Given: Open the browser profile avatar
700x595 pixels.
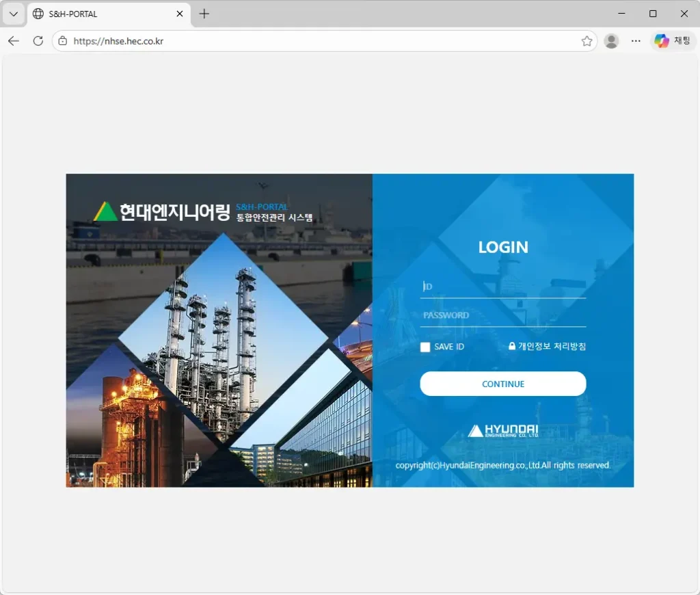Looking at the screenshot, I should pyautogui.click(x=612, y=41).
